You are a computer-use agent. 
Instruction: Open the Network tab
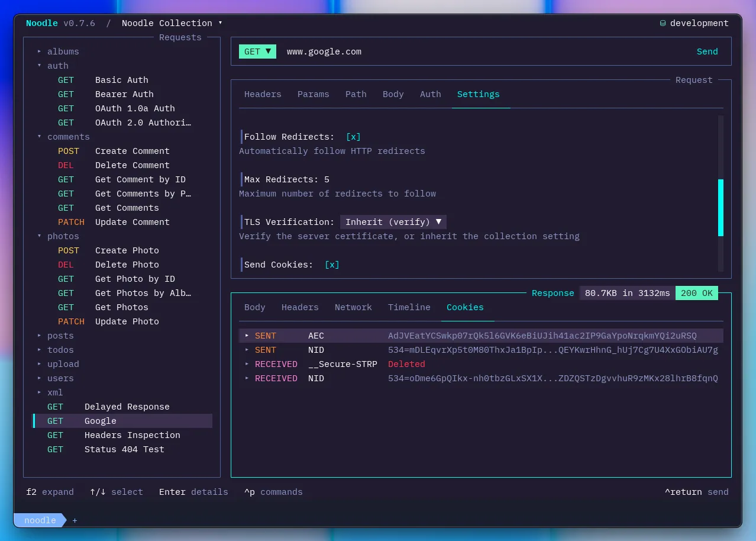(x=353, y=307)
